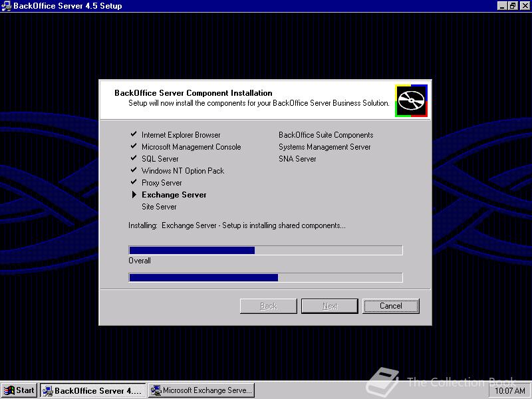The image size is (532, 399).
Task: Click checkmark beside Internet Explorer Browser
Action: click(x=134, y=134)
